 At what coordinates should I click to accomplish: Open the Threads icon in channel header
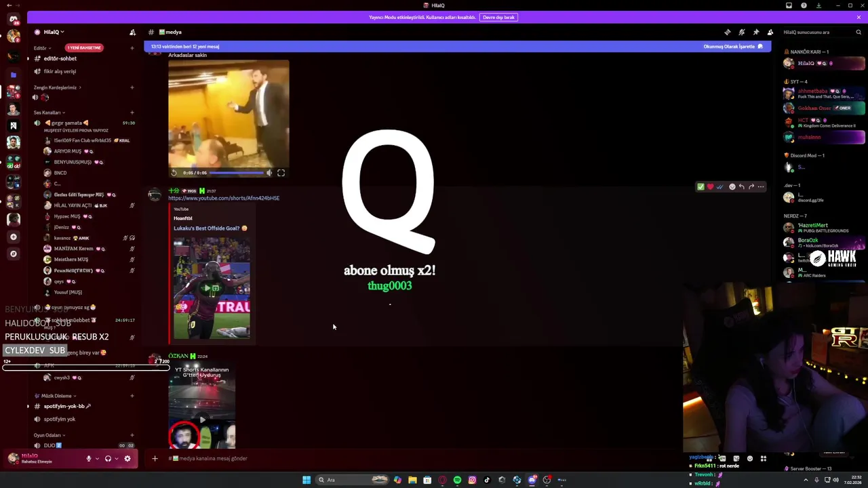pos(728,32)
